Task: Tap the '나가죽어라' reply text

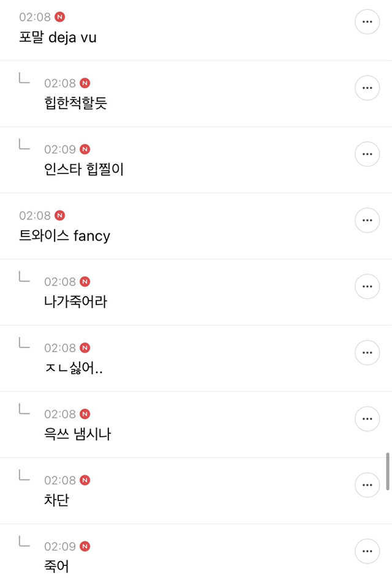Action: [75, 301]
